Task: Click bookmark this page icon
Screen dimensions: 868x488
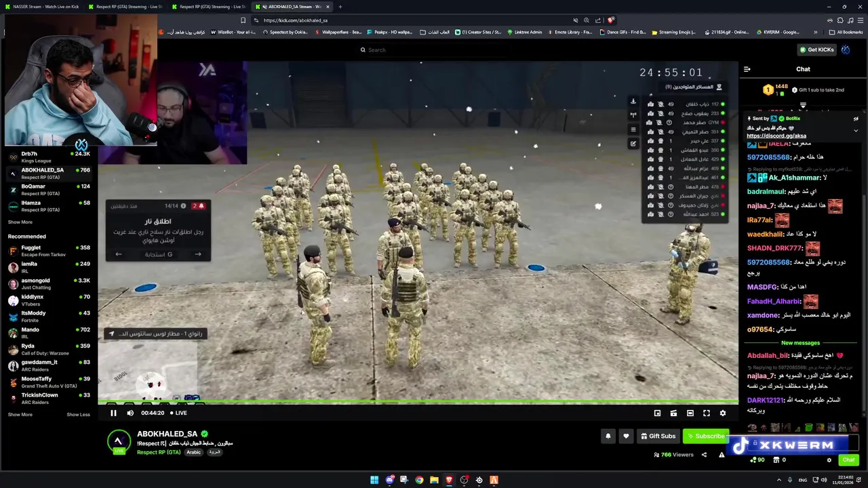Action: [x=243, y=20]
